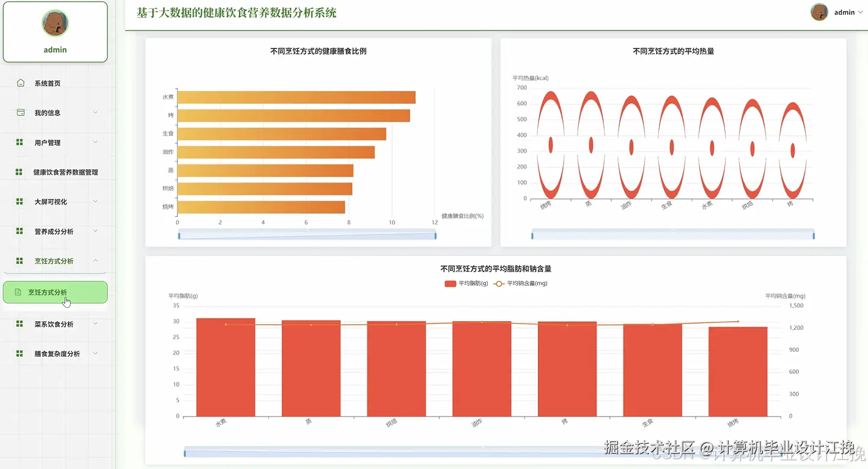Click the 生食 bar in healthy diet ratio chart
868x469 pixels.
click(x=282, y=134)
